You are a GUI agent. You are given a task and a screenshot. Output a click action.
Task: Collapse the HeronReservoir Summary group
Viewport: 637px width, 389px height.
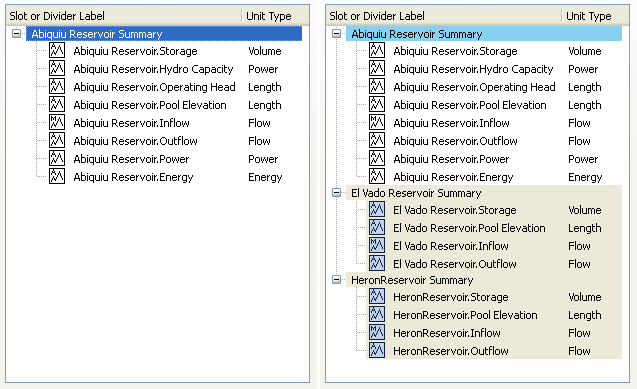[336, 279]
